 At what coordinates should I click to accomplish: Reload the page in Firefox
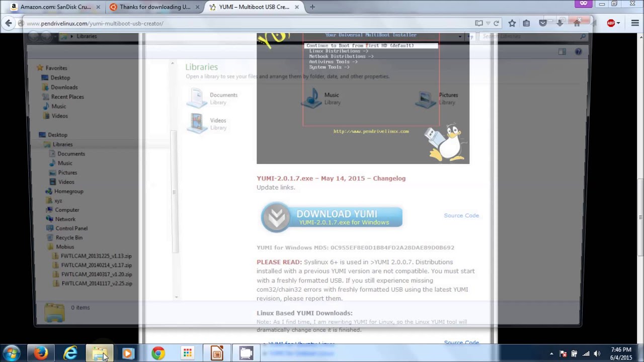pos(496,23)
